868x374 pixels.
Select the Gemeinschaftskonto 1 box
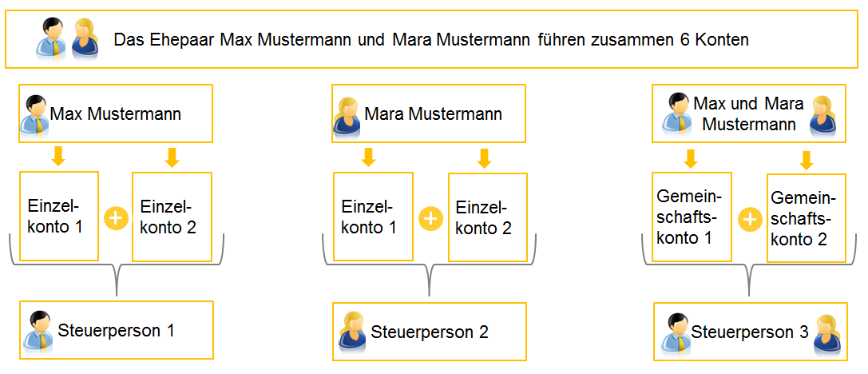(692, 217)
